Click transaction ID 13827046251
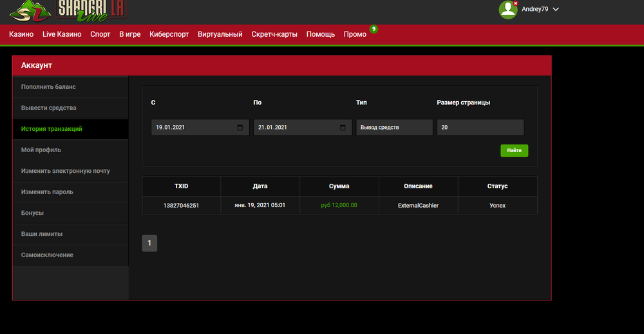This screenshot has width=644, height=334. pos(181,206)
